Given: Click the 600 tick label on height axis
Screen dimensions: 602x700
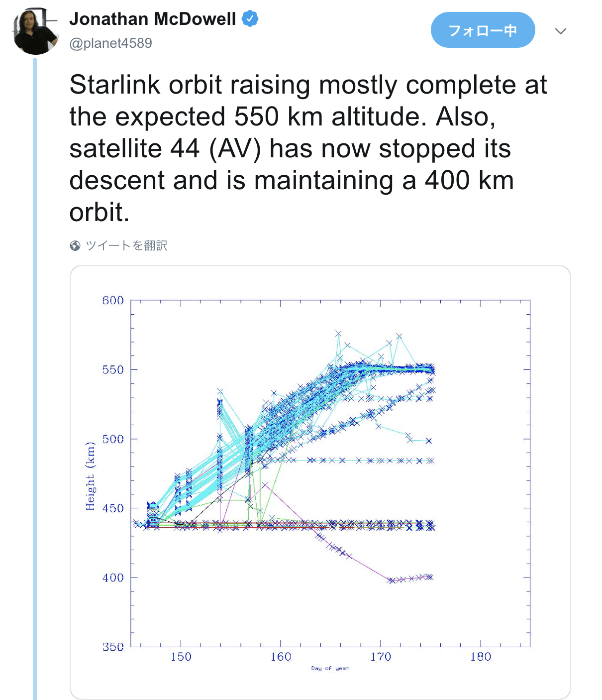Looking at the screenshot, I should [113, 300].
